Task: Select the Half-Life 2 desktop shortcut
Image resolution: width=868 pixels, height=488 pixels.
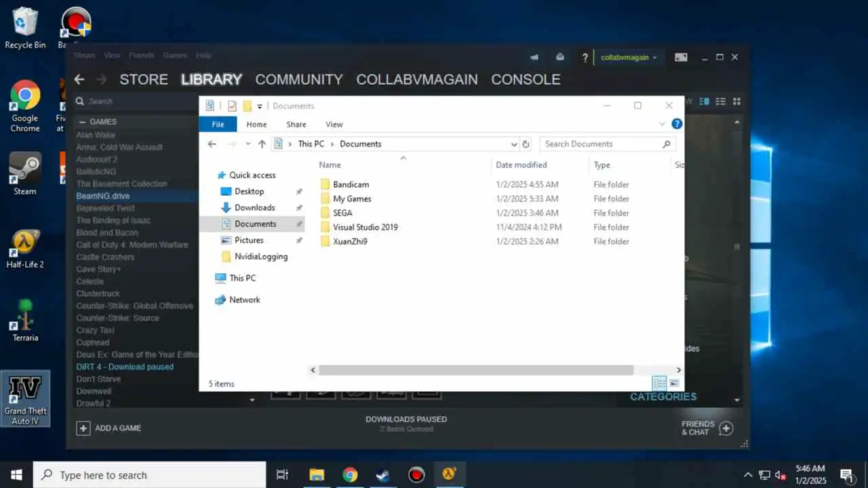Action: (25, 248)
